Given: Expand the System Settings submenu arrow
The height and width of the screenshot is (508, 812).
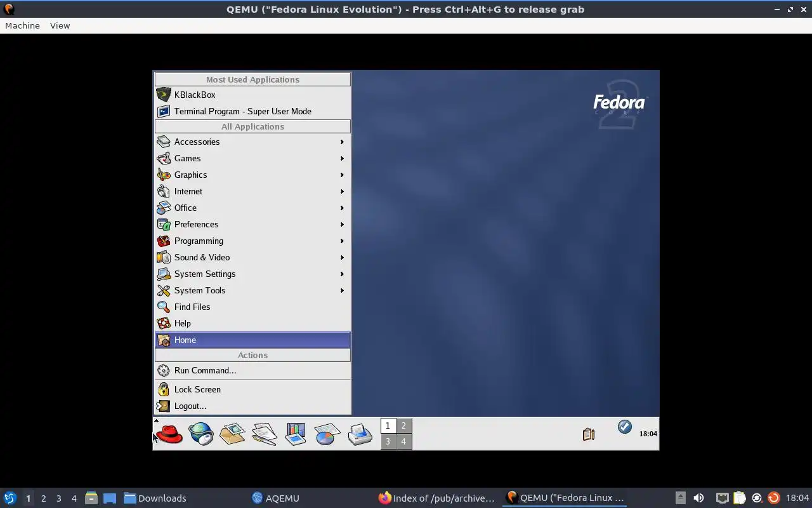Looking at the screenshot, I should 342,274.
